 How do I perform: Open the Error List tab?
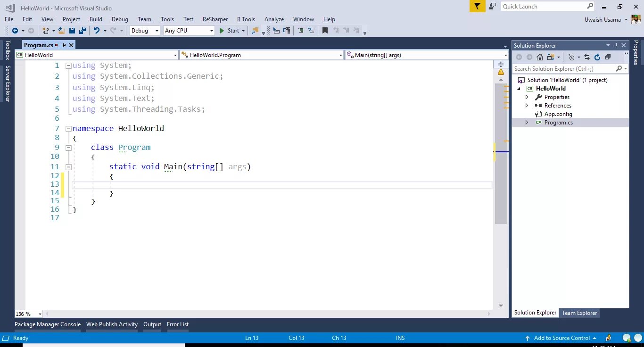178,324
